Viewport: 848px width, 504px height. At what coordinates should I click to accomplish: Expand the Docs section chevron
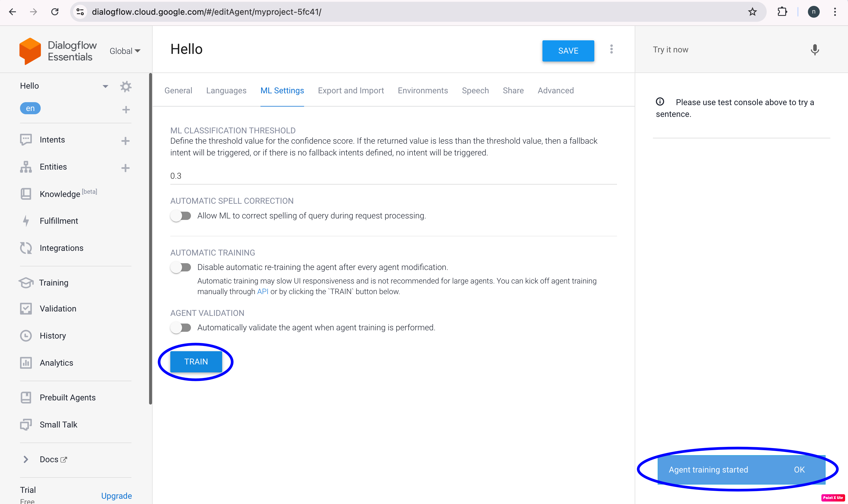click(26, 459)
